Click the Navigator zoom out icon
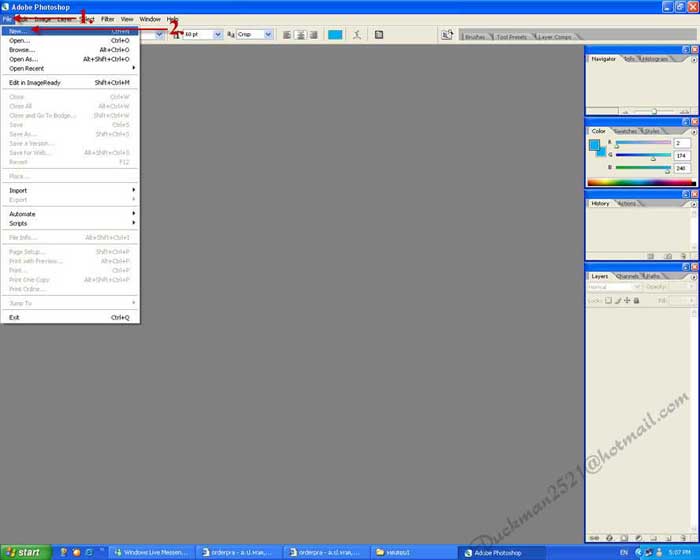Viewport: 700px width, 560px height. tap(625, 112)
